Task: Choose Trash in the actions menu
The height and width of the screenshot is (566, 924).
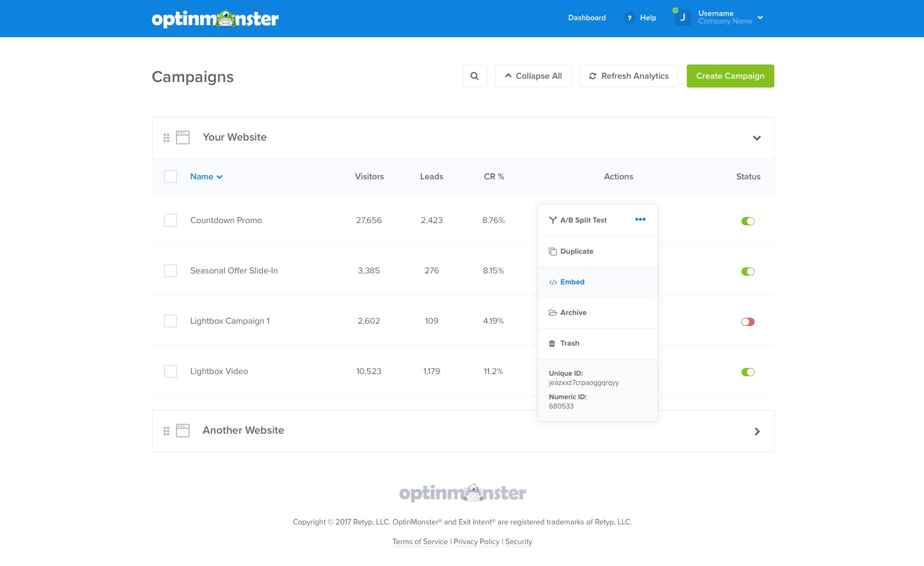Action: pyautogui.click(x=597, y=343)
